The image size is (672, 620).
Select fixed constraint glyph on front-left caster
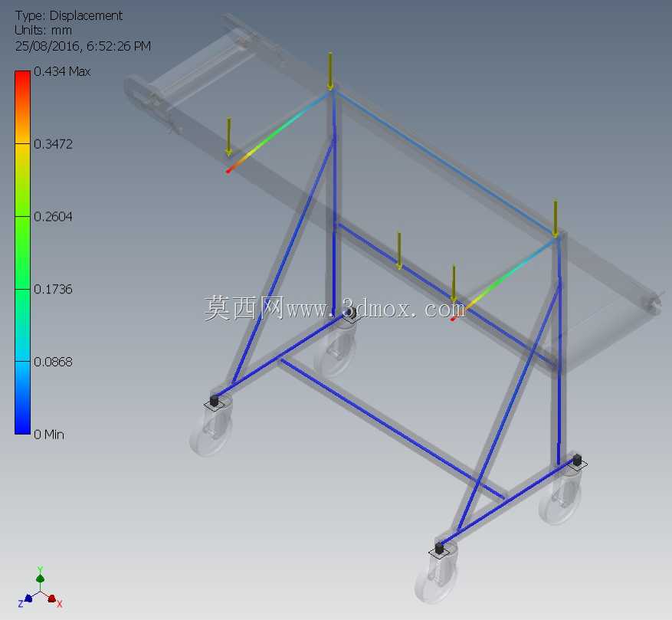(x=215, y=402)
